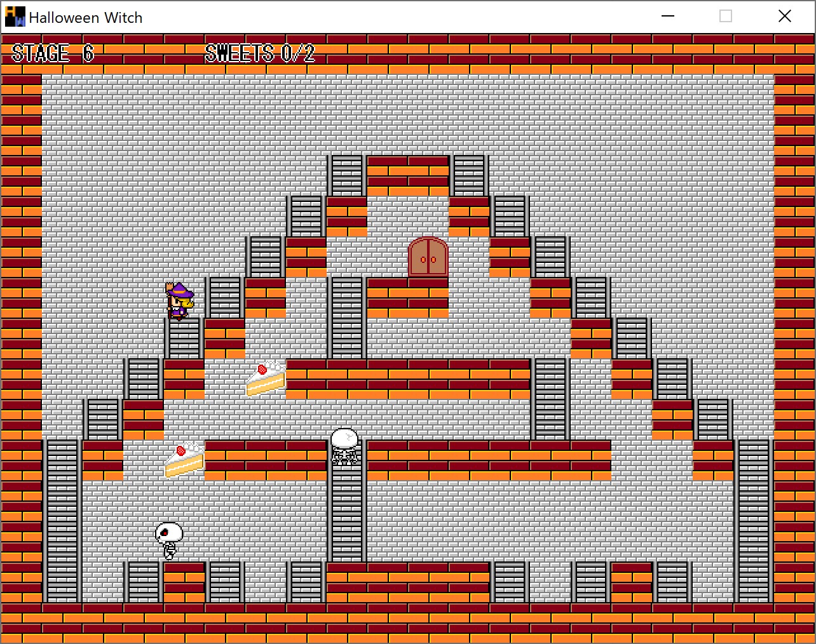Click the red-eyed skeleton walking on the floor
This screenshot has height=644, width=816.
[x=169, y=540]
